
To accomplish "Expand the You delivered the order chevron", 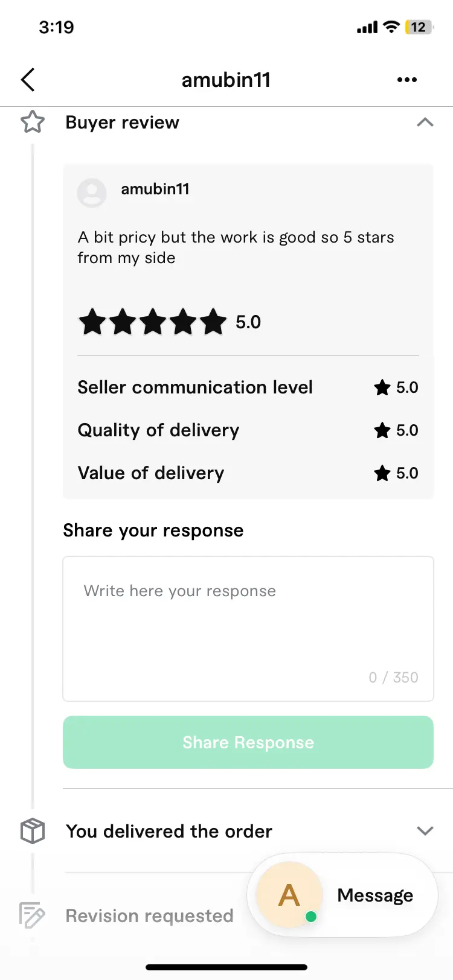I will tap(425, 831).
